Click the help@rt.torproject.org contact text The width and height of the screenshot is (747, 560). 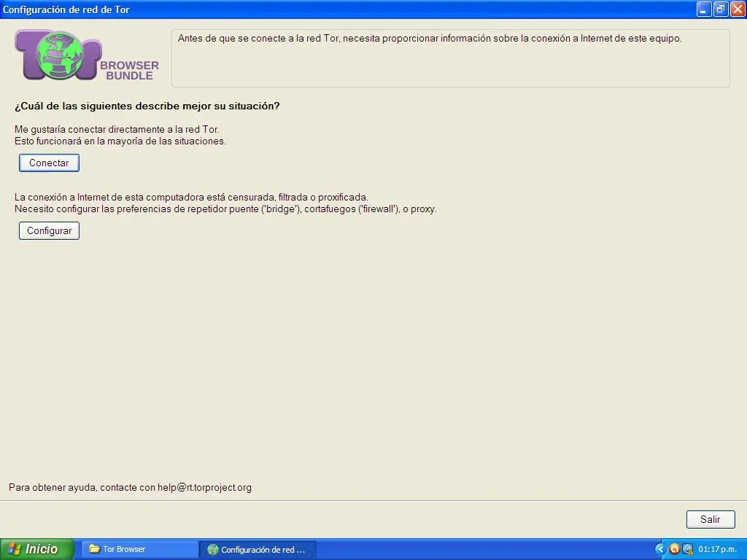pos(204,488)
